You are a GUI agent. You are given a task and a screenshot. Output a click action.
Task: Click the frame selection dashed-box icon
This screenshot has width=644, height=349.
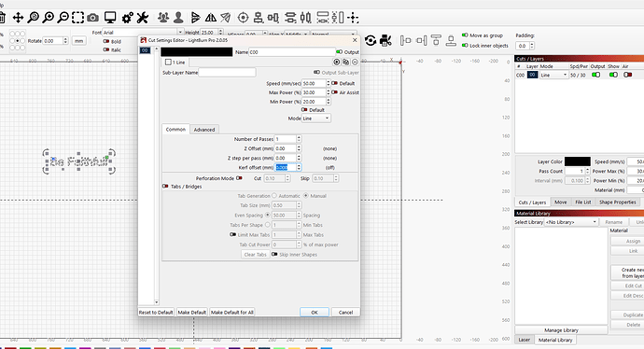pos(78,17)
